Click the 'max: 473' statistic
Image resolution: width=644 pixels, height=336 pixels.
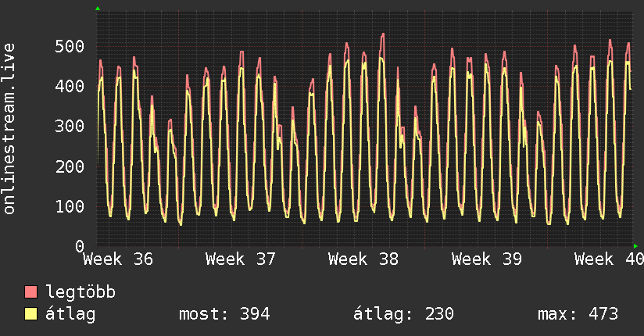pyautogui.click(x=578, y=314)
